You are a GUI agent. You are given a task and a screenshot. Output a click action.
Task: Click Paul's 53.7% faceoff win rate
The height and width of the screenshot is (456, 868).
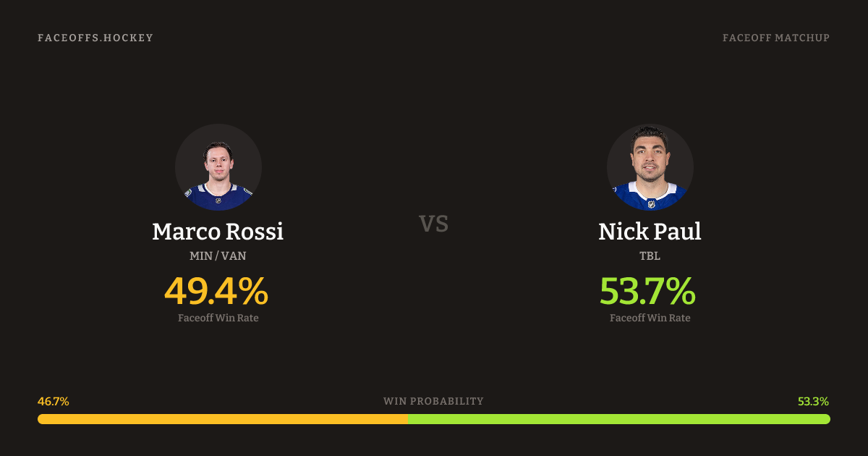click(648, 291)
